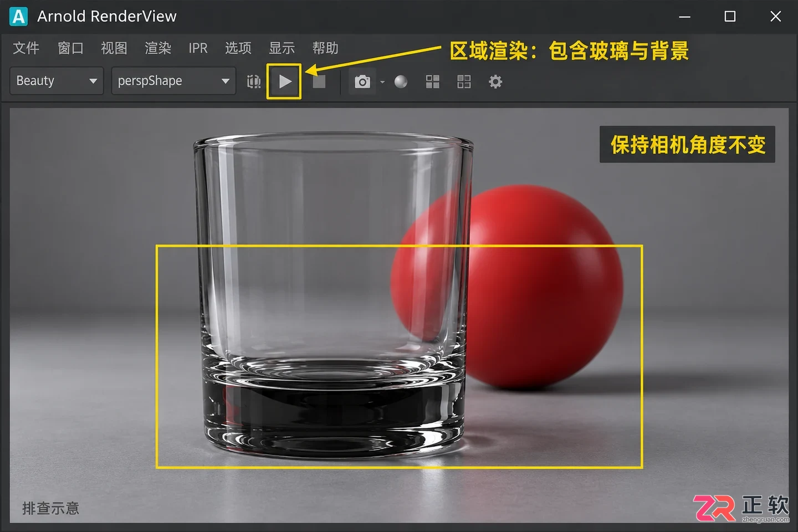Viewport: 798px width, 532px height.
Task: Close the Arnold RenderView window
Action: tap(776, 17)
